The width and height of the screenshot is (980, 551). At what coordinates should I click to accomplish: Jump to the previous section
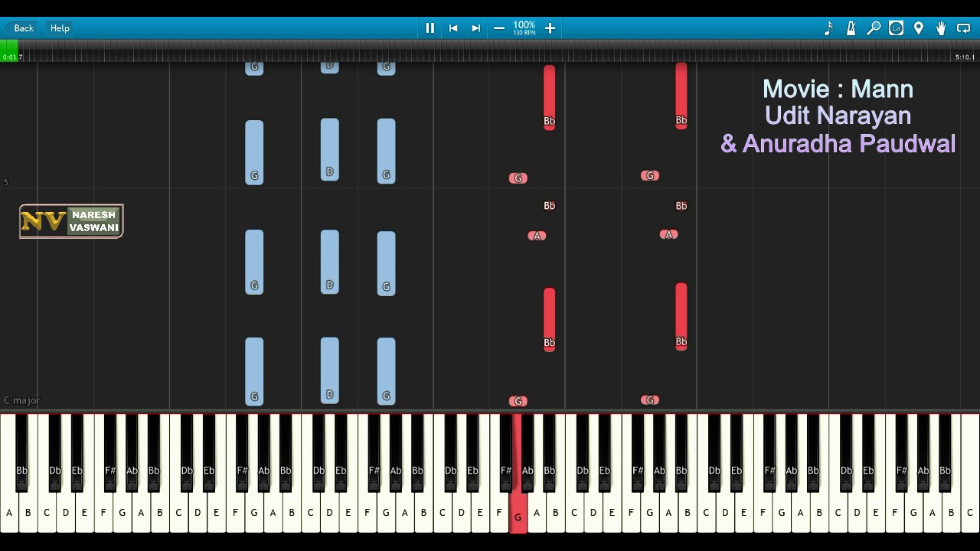(x=453, y=28)
